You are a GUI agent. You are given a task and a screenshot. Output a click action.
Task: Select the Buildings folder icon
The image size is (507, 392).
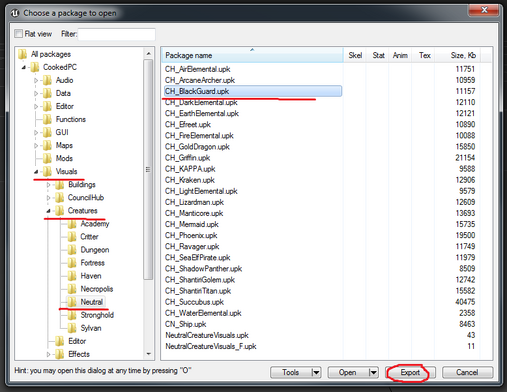click(60, 184)
